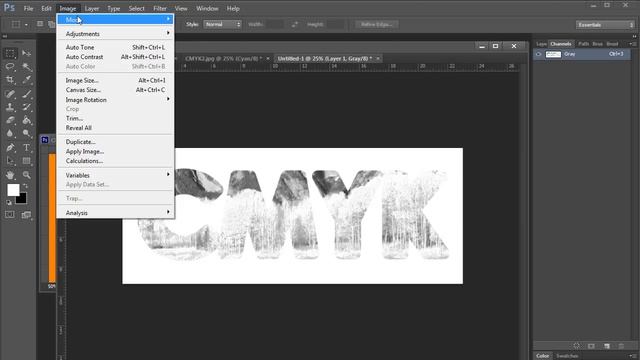Select the History Brush tool

27,107
